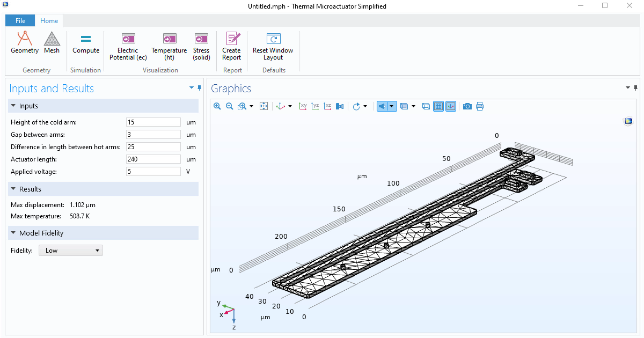Zoom out in Graphics view
This screenshot has height=338, width=644.
click(x=229, y=106)
